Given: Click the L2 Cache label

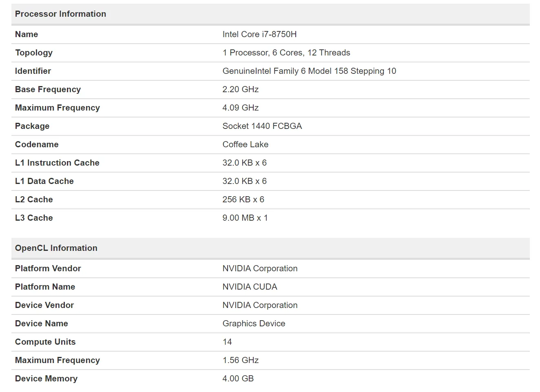Looking at the screenshot, I should [34, 199].
